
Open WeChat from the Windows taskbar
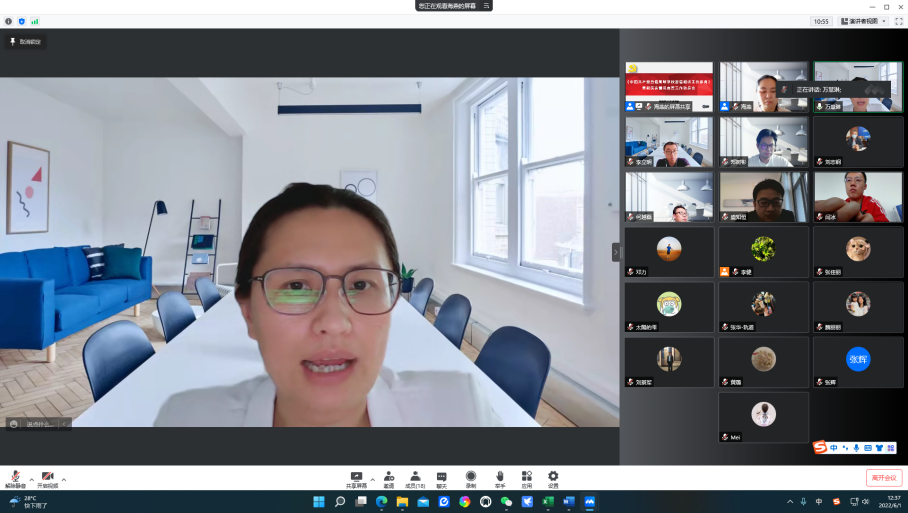point(506,502)
